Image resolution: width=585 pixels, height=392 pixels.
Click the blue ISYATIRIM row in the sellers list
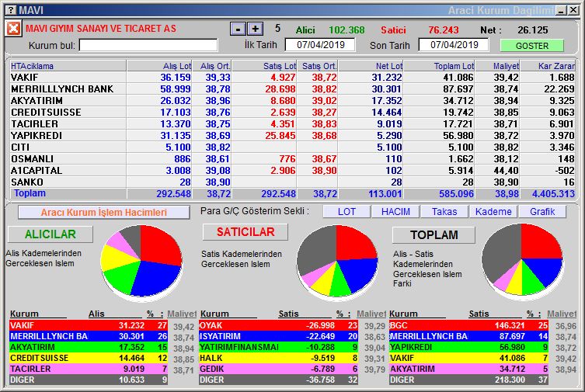pos(278,336)
